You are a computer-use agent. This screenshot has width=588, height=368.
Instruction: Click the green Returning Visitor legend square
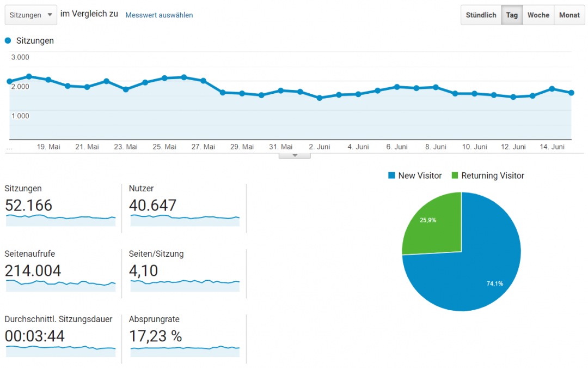(455, 176)
